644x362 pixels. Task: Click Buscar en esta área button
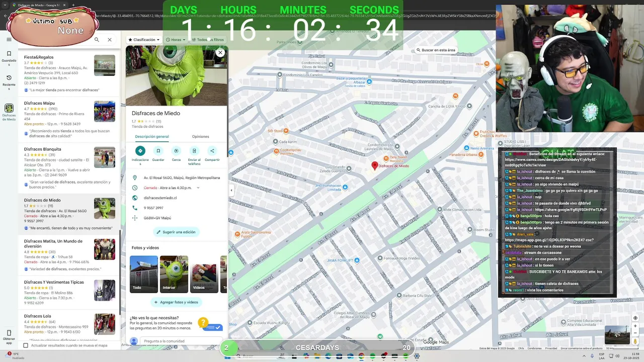tap(436, 50)
